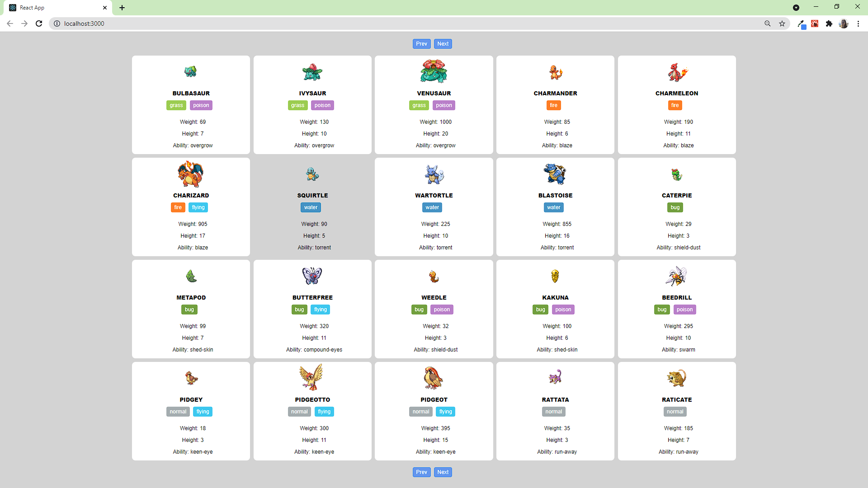The image size is (868, 488).
Task: View site information icon
Action: point(57,23)
